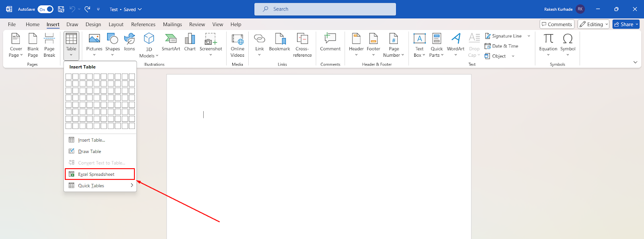Click the Object button

[495, 56]
